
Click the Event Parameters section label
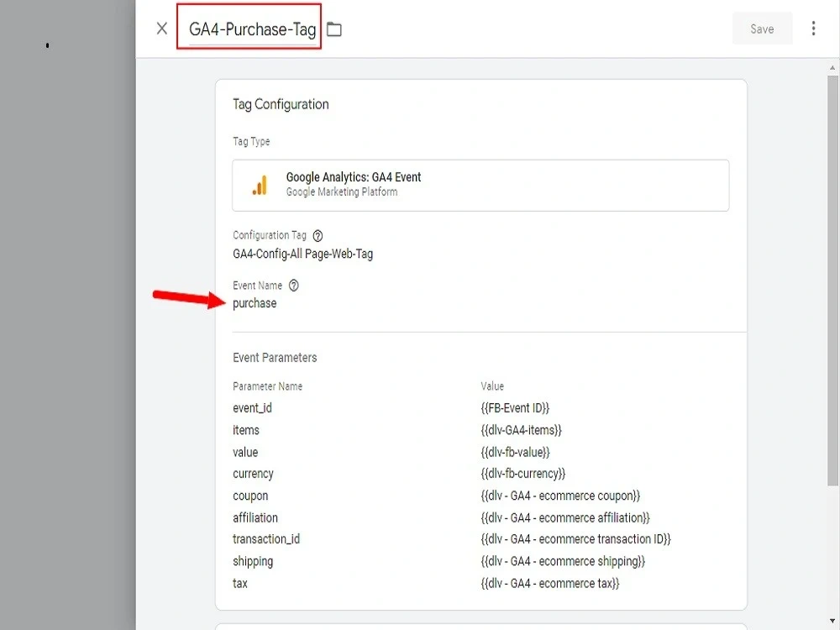coord(275,357)
